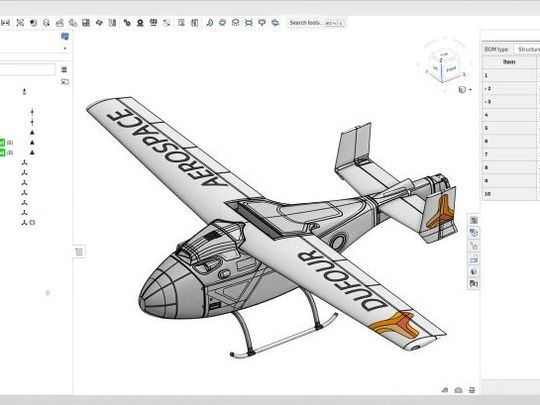Click the last blue toolbar icon next to Search tools
Image resolution: width=540 pixels, height=405 pixels.
275,23
